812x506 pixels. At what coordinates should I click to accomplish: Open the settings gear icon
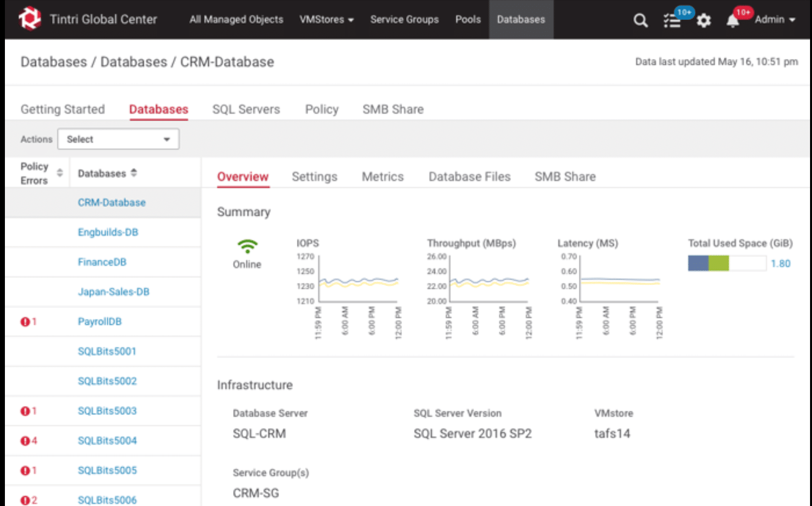704,20
